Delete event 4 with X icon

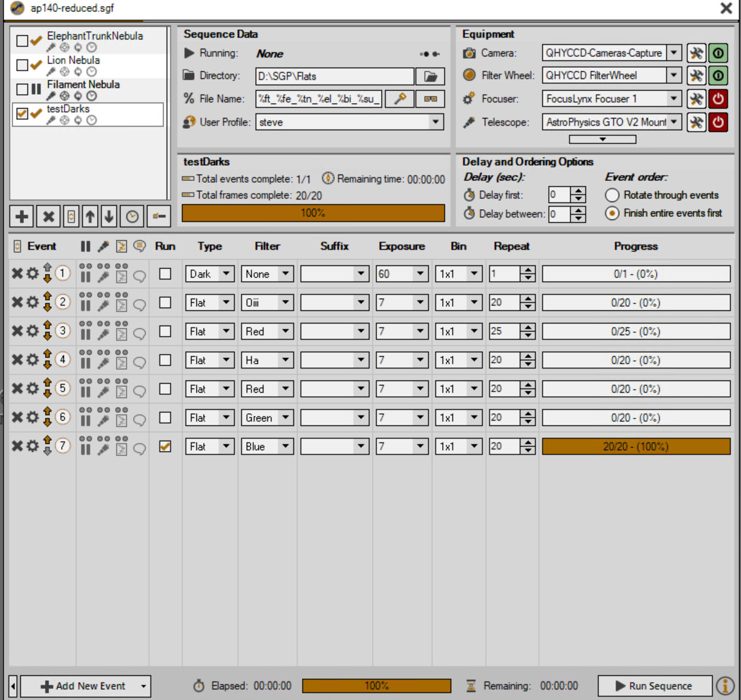[17, 360]
